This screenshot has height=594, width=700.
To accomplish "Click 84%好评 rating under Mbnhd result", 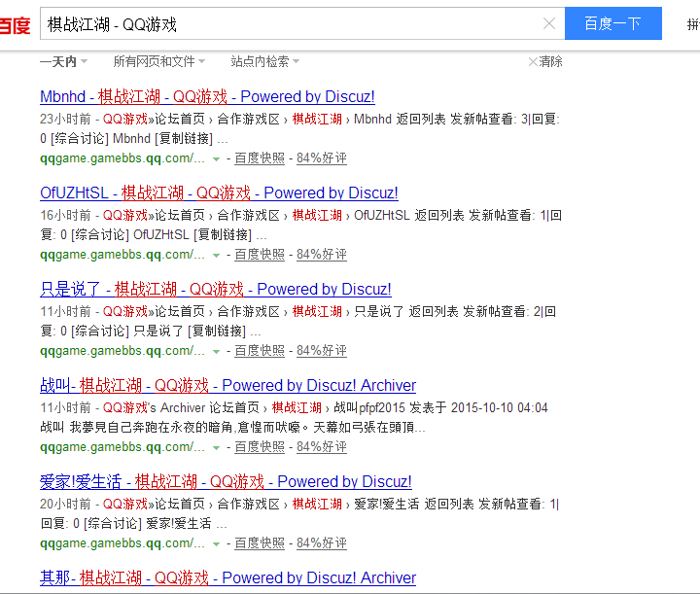I will 322,158.
